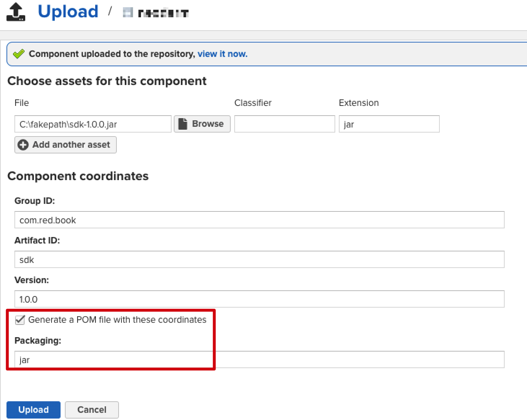This screenshot has width=527, height=420.
Task: Click the plus icon for adding asset
Action: (x=23, y=145)
